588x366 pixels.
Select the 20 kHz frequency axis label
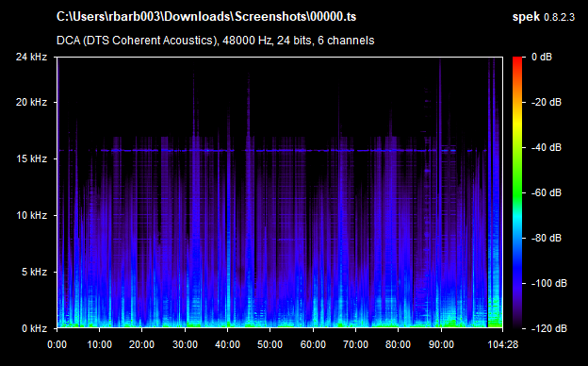[31, 102]
